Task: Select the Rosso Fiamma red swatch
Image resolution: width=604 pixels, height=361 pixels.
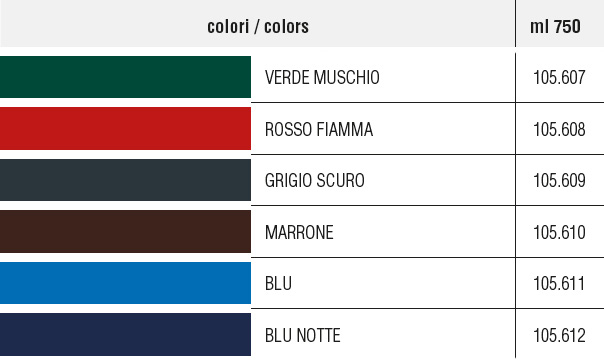Action: pyautogui.click(x=125, y=128)
